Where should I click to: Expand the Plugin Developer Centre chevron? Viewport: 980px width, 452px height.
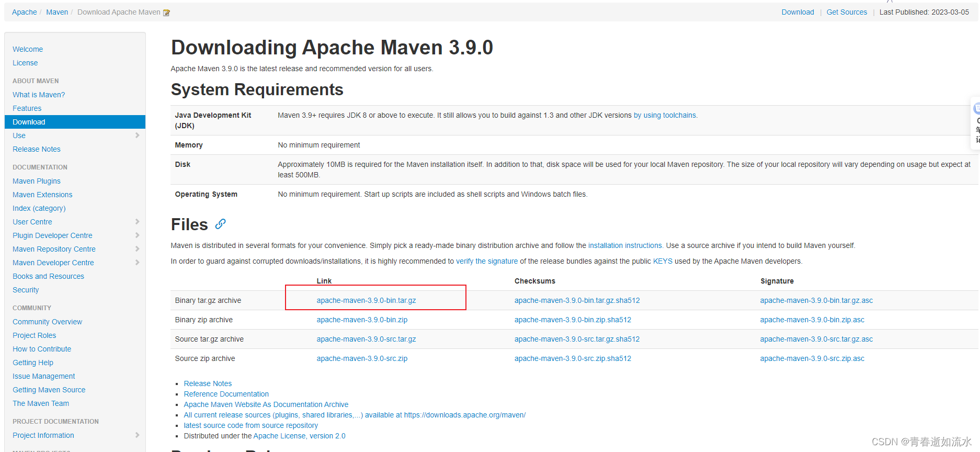(137, 235)
